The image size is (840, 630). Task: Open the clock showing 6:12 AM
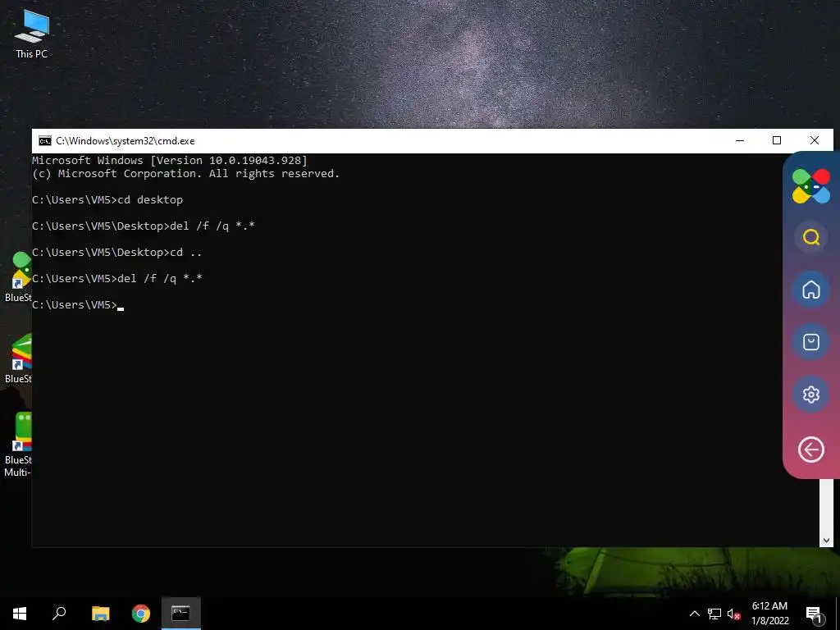(x=769, y=614)
